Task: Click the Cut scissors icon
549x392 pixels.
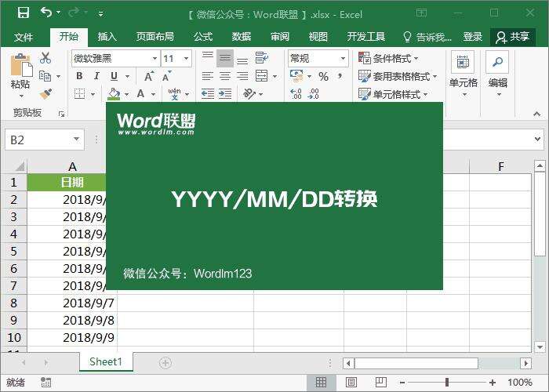Action: coord(45,58)
